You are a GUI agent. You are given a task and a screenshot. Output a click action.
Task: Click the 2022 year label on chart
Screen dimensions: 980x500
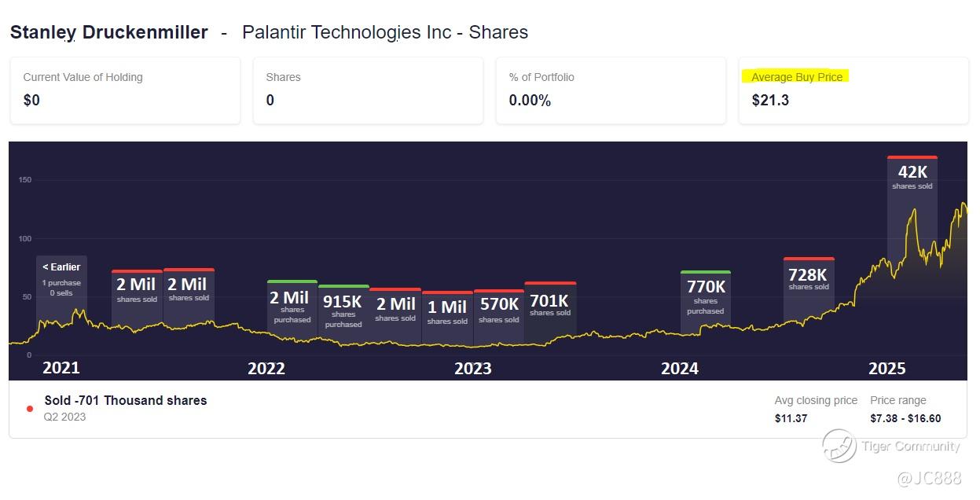pos(266,368)
